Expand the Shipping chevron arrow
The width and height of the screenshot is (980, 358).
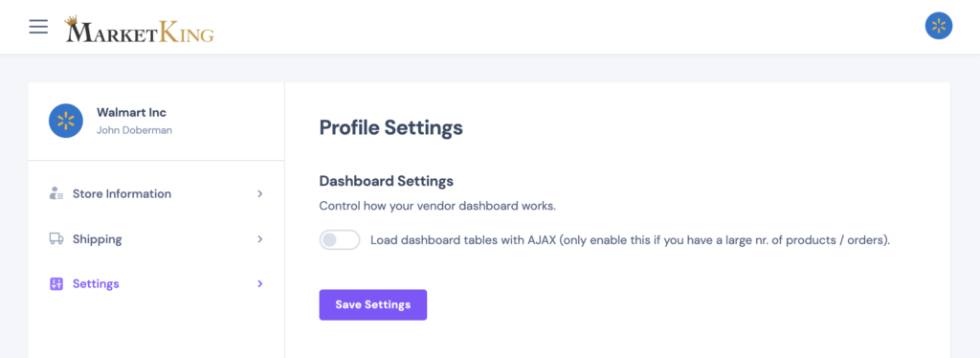tap(260, 238)
